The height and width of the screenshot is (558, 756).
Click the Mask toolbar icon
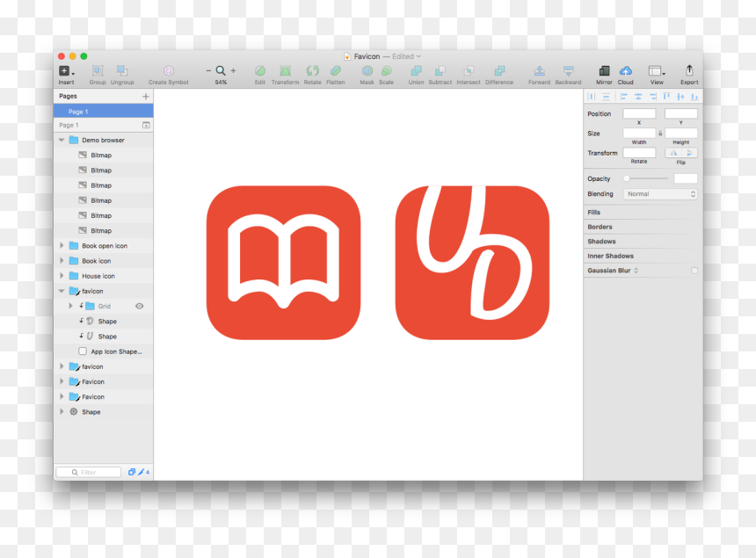[x=367, y=71]
